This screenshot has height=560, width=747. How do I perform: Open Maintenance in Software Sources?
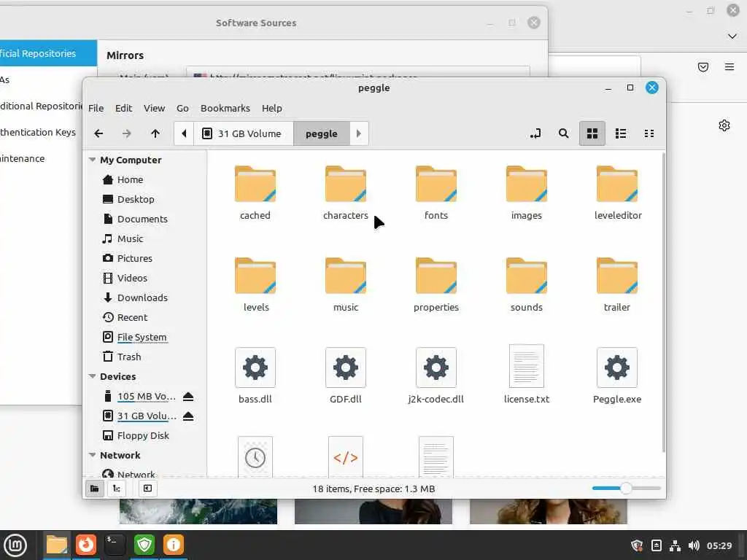(22, 158)
